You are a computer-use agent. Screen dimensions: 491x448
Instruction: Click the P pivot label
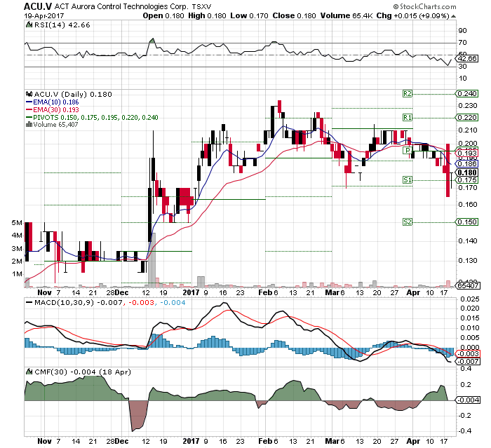408,150
